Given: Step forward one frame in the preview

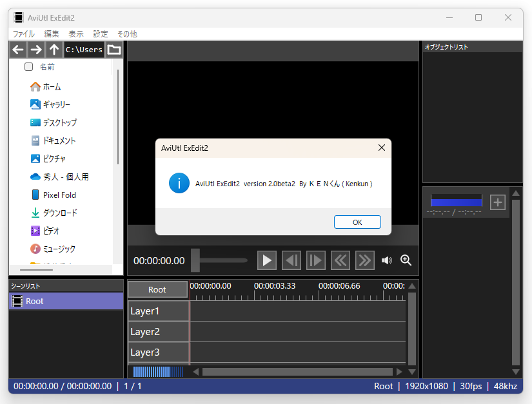Looking at the screenshot, I should point(315,260).
